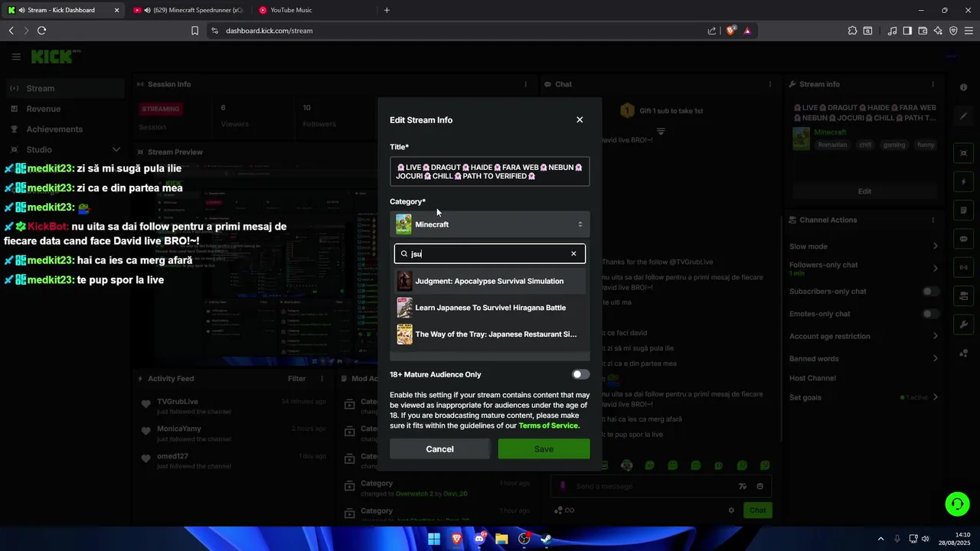Toggle Emotes-only chat switch

pos(930,314)
